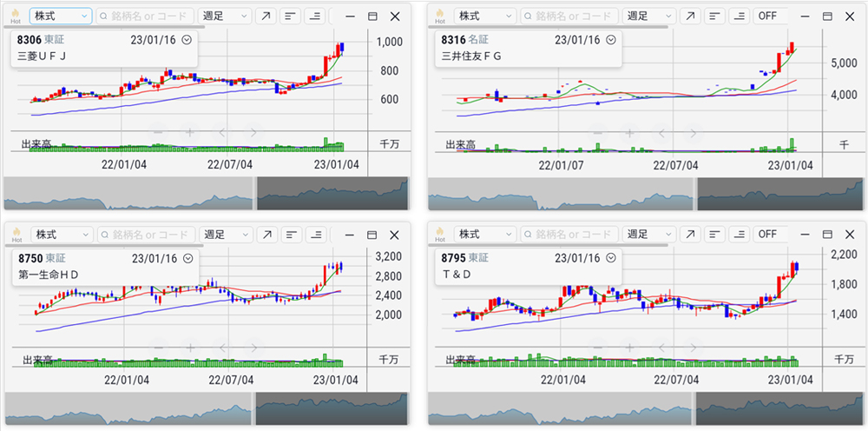Zoom in with plus button on 三菱UFJ chart
868x431 pixels.
190,132
